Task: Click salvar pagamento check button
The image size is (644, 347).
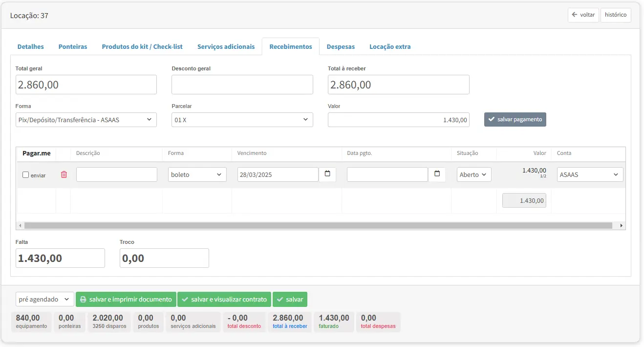Action: click(515, 120)
